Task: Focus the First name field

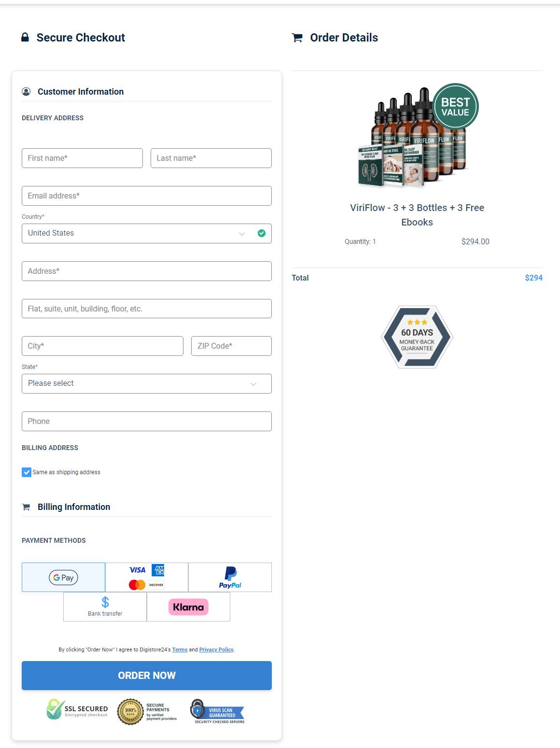Action: coord(82,158)
